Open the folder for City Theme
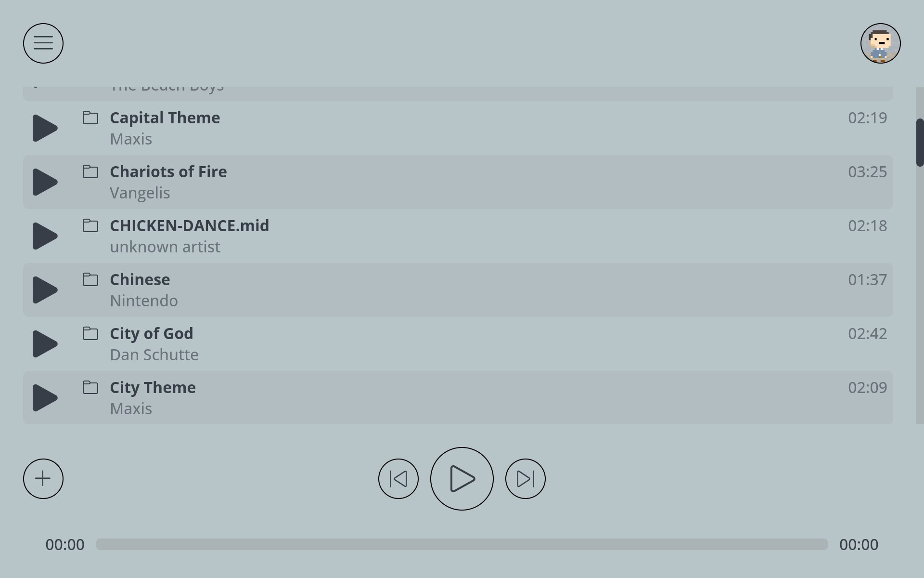Image resolution: width=924 pixels, height=578 pixels. [90, 387]
